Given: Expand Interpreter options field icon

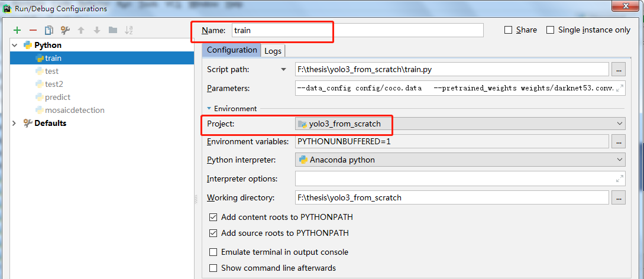Looking at the screenshot, I should (x=620, y=179).
